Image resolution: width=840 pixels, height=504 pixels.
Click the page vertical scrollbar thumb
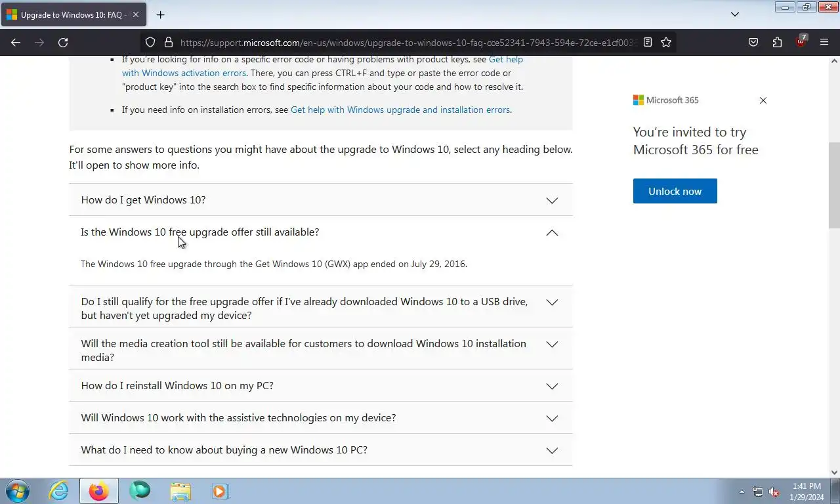[834, 185]
